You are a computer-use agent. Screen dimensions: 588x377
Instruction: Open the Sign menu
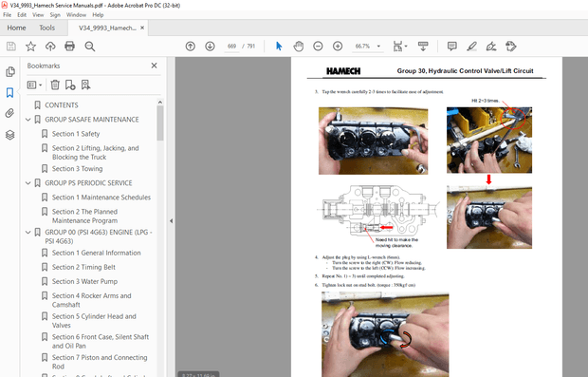point(55,15)
